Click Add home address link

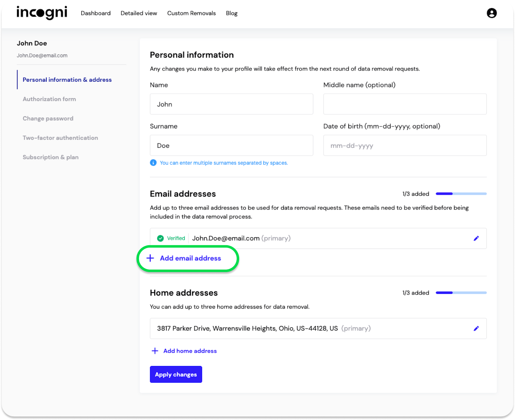190,351
